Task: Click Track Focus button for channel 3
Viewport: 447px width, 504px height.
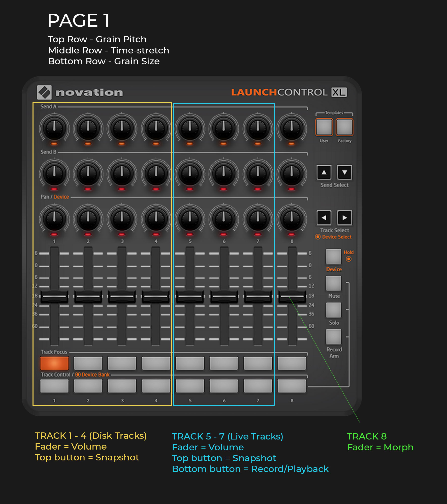Action: (122, 363)
